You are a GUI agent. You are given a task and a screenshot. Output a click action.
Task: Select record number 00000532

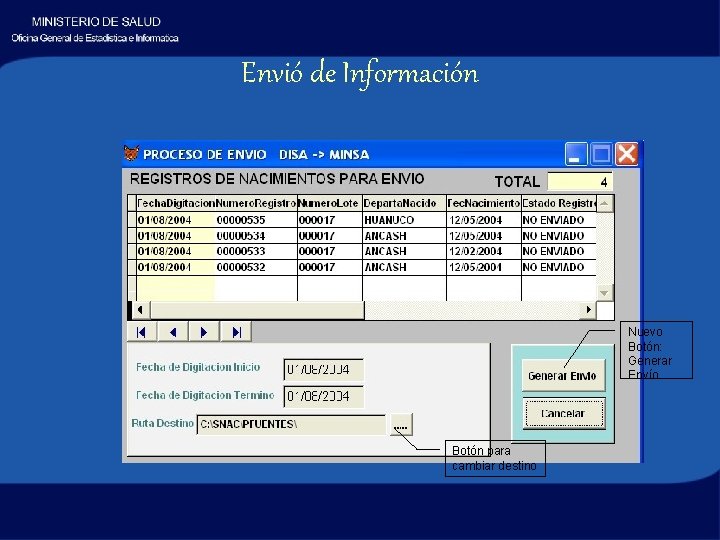pyautogui.click(x=256, y=267)
